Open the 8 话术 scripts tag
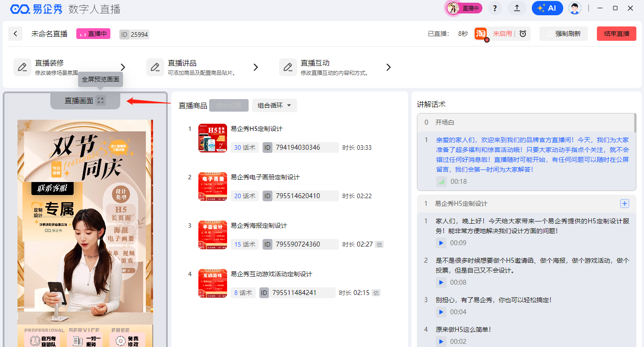644x347 pixels. (243, 293)
